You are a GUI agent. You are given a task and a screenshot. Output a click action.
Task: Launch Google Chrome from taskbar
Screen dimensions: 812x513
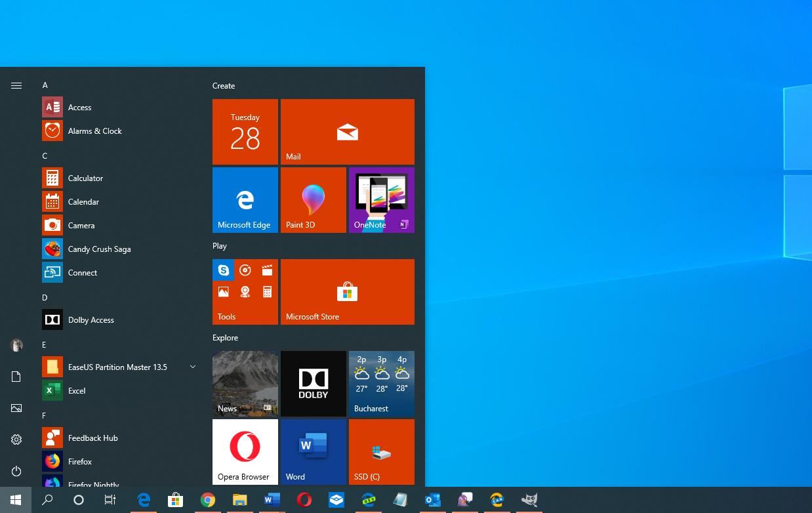coord(207,500)
